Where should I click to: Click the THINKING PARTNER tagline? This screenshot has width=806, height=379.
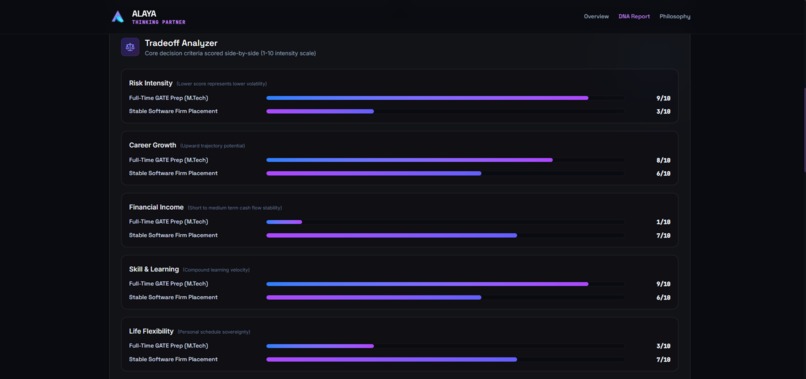[158, 23]
